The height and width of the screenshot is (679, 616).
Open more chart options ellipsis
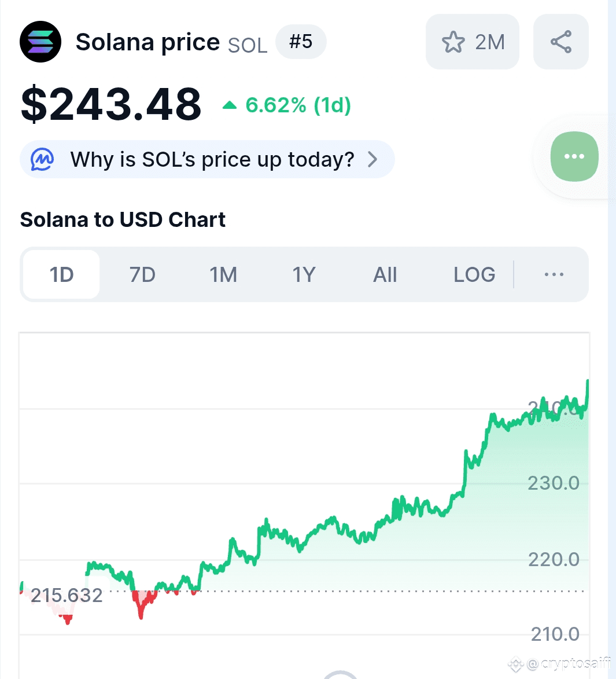(554, 274)
